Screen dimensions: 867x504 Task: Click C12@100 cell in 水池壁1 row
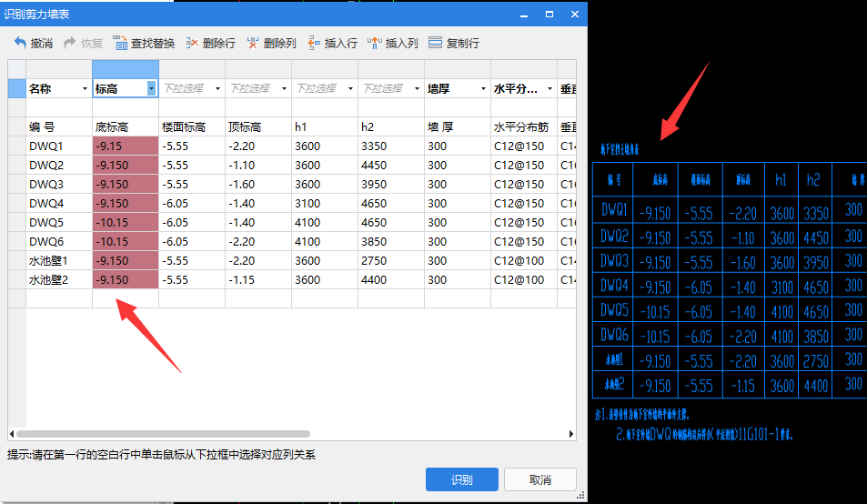coord(524,260)
